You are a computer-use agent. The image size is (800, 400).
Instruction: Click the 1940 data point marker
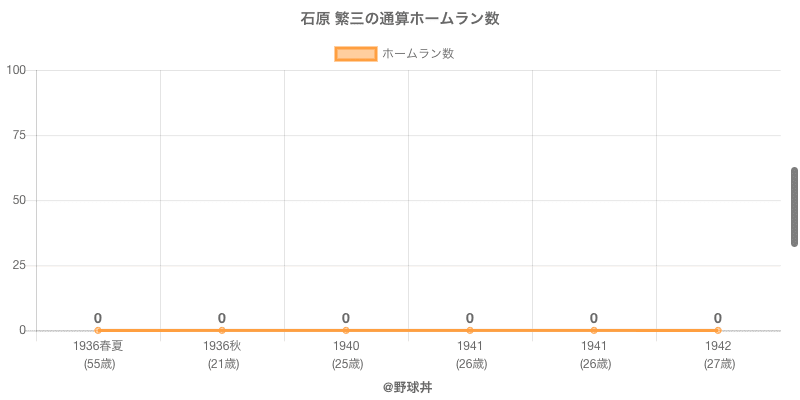coord(346,330)
